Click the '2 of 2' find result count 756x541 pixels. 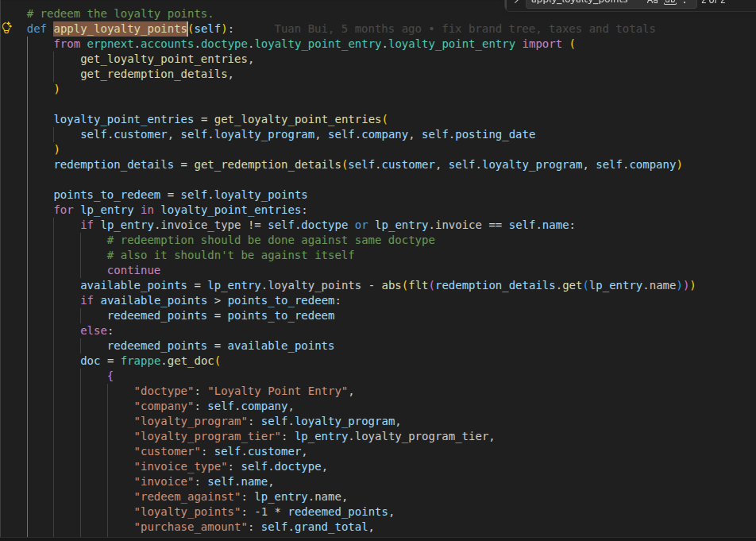[713, 2]
